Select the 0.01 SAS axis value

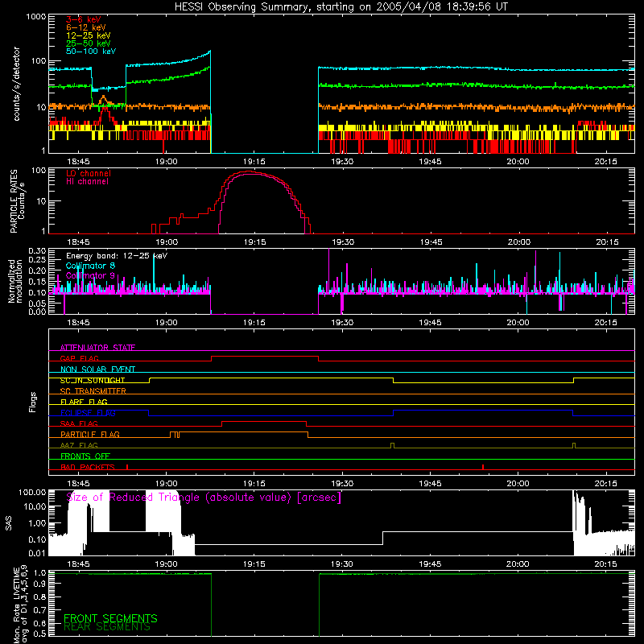tap(37, 553)
